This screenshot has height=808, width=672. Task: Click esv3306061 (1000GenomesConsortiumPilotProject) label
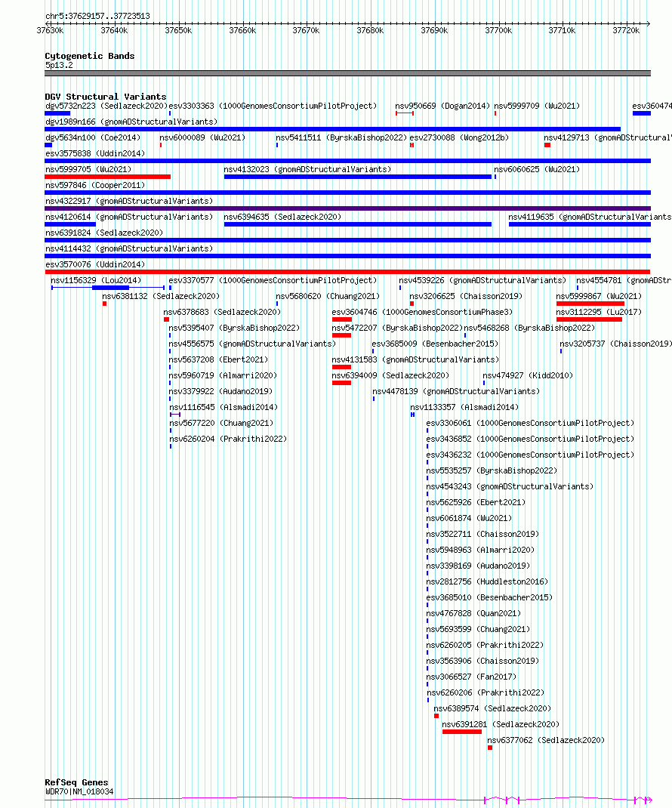point(530,424)
